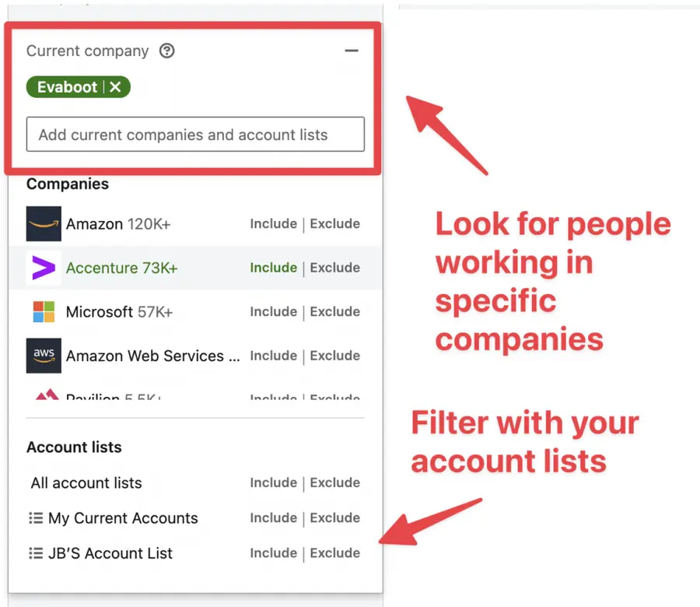Click the Amazon Web Services logo
Viewport: 700px width, 607px height.
[x=44, y=356]
